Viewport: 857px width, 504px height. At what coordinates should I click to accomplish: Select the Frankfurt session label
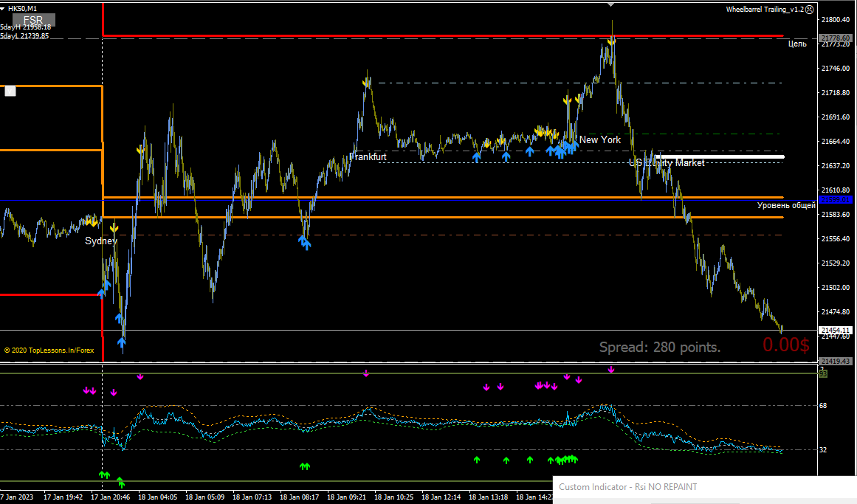(368, 157)
